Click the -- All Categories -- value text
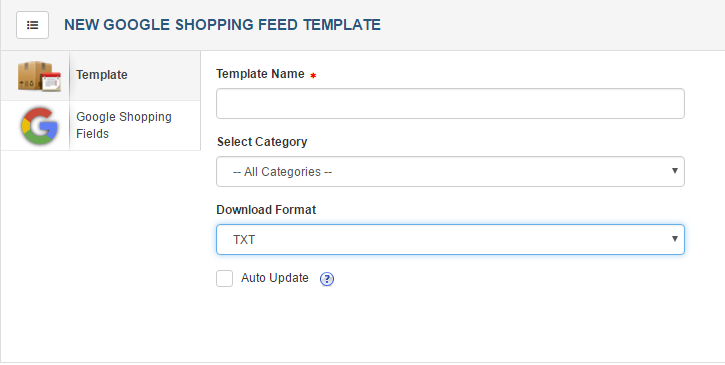This screenshot has height=365, width=725. coord(283,172)
